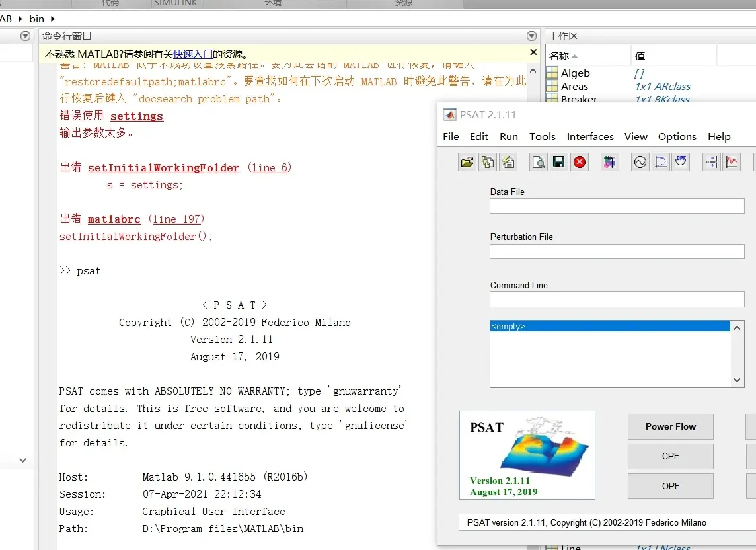Open the setInitialWorkingFolder error link
The image size is (756, 550).
[x=163, y=167]
